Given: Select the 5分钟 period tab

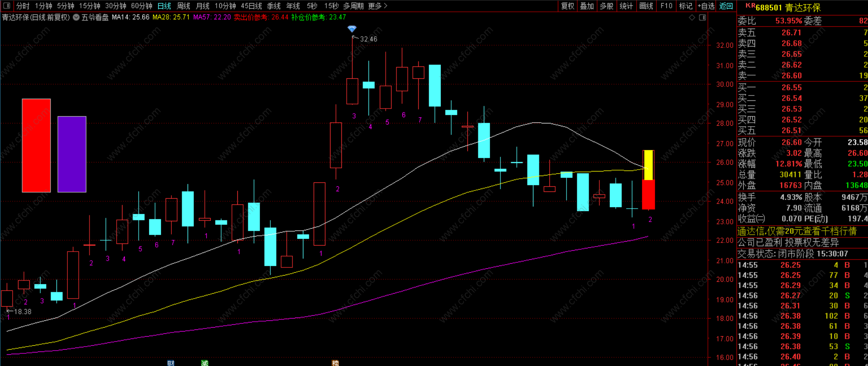Looking at the screenshot, I should [66, 6].
